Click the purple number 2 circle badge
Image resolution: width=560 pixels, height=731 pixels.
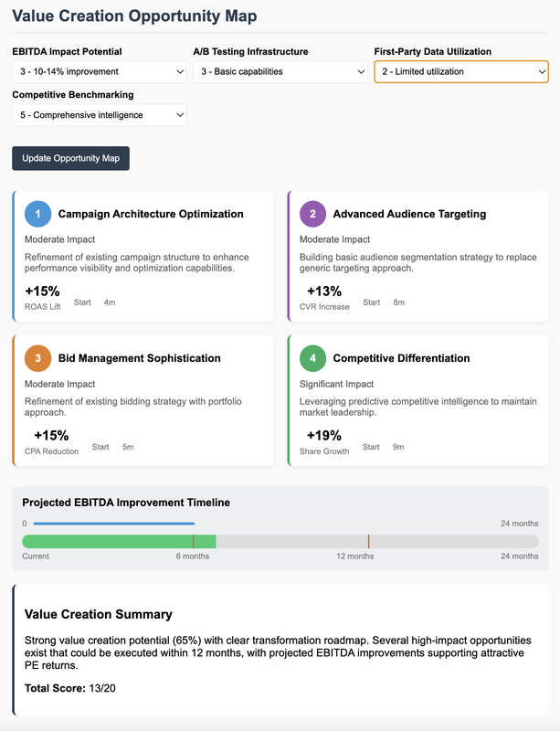coord(313,214)
